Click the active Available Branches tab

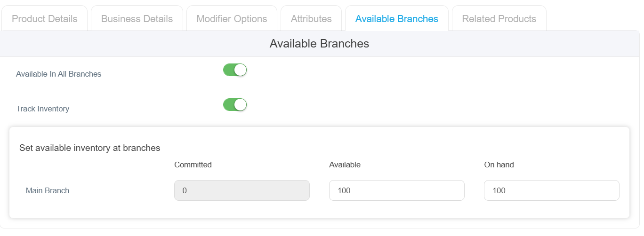point(397,19)
